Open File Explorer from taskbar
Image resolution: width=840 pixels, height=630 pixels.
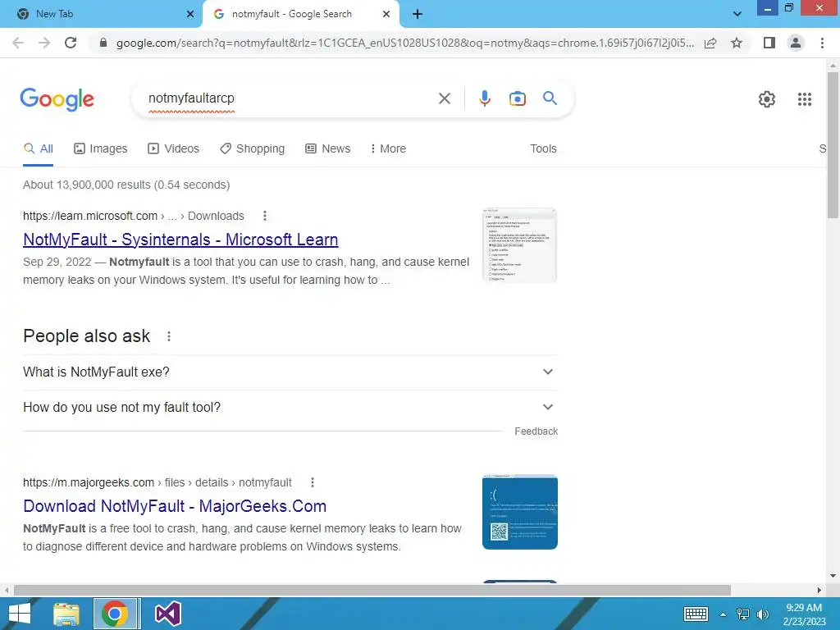coord(66,614)
